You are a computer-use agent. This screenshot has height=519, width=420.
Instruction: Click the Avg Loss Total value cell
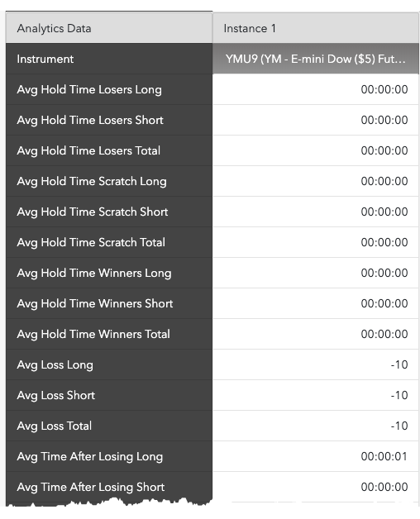coord(316,426)
